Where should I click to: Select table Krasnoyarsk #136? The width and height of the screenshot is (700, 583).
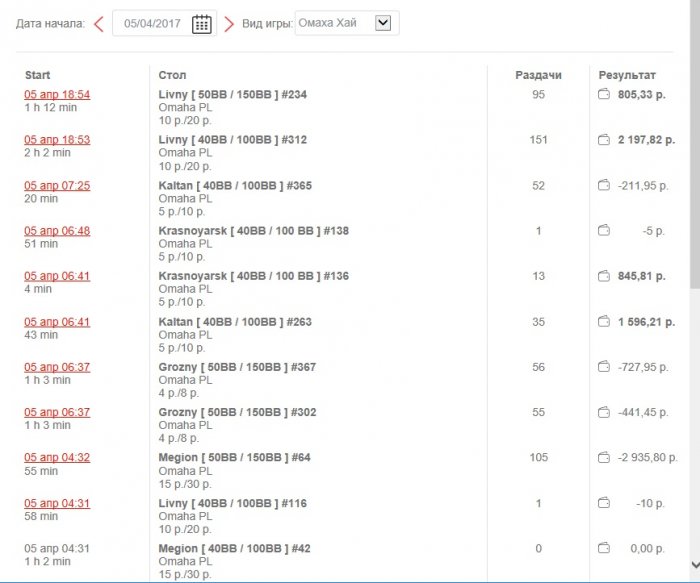click(x=254, y=276)
